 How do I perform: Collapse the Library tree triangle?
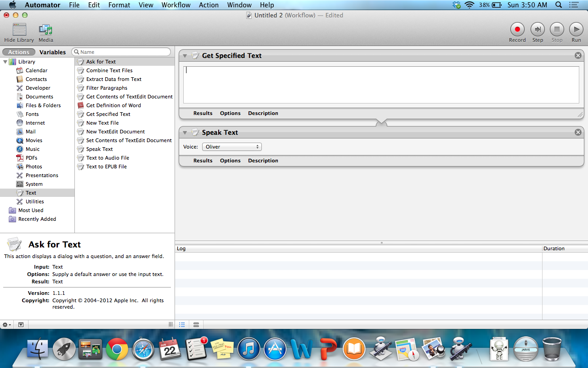5,62
